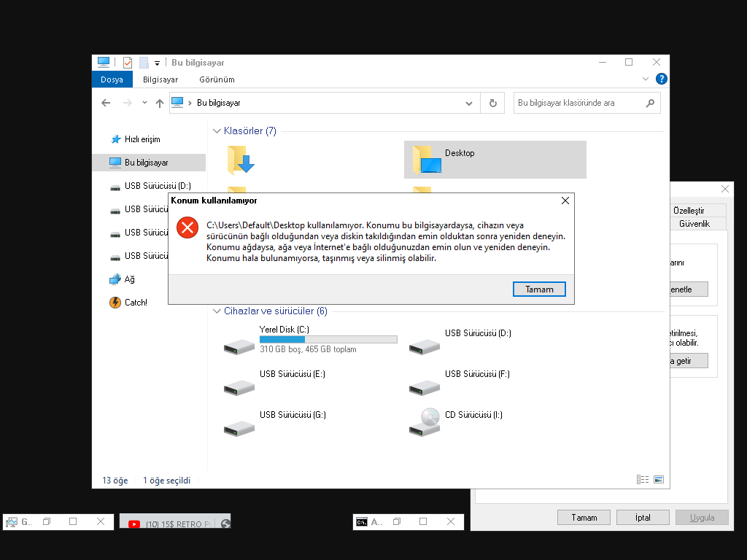Open the Güvenlik tab in properties
The height and width of the screenshot is (560, 747).
click(x=694, y=224)
